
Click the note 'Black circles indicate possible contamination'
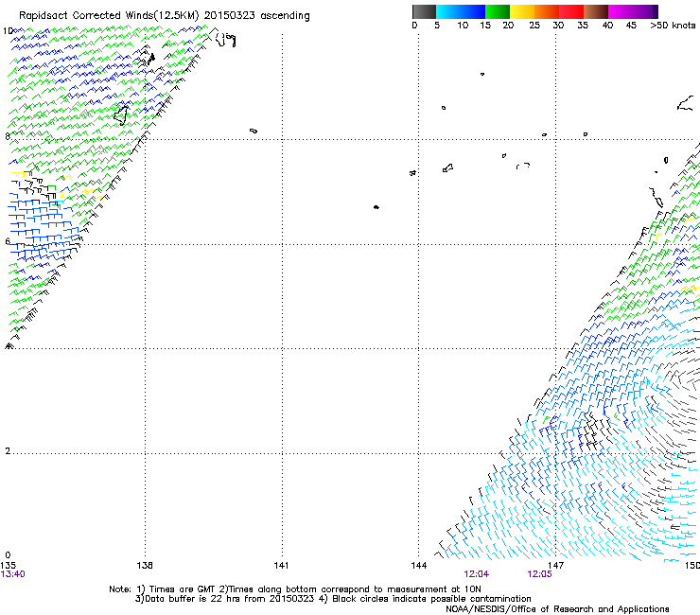coord(431,599)
